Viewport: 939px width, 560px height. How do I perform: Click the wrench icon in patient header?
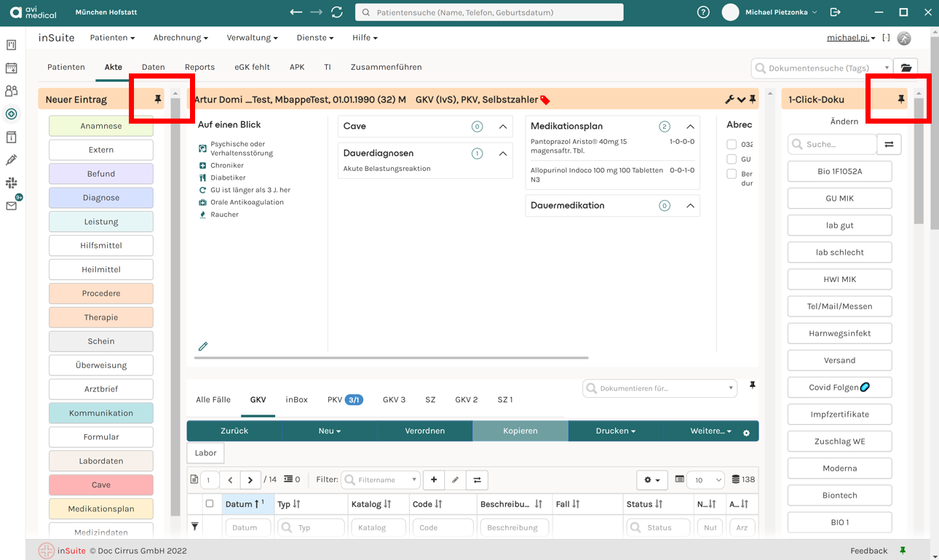(x=729, y=100)
